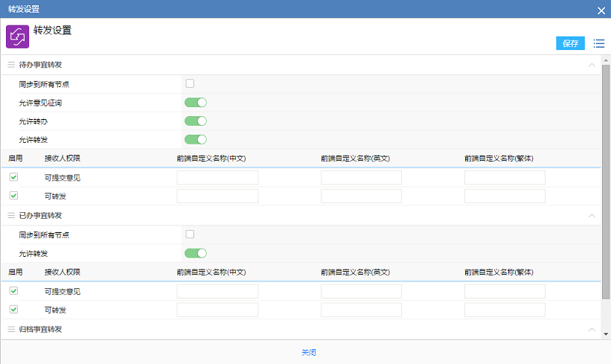The image size is (611, 364).
Task: Click English name field for 已办 可提交意见
Action: 361,292
